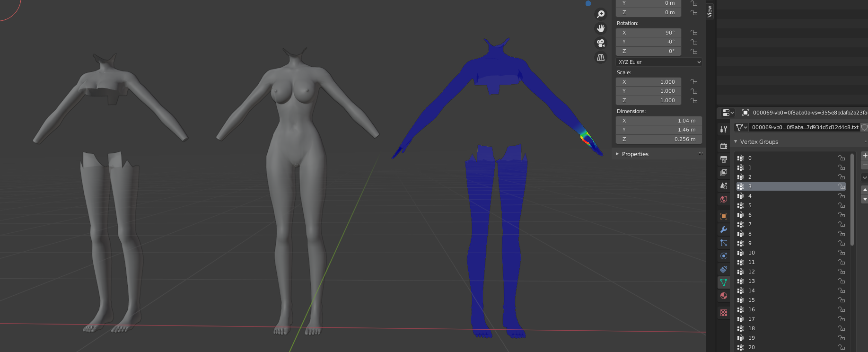
Task: Remove the vertex group with minus button
Action: 865,165
